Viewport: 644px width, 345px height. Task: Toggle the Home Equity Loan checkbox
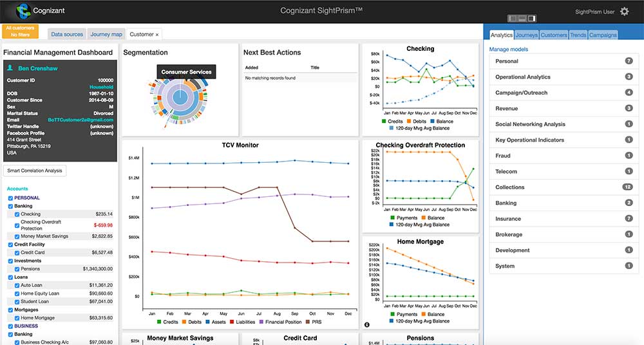[x=17, y=294]
